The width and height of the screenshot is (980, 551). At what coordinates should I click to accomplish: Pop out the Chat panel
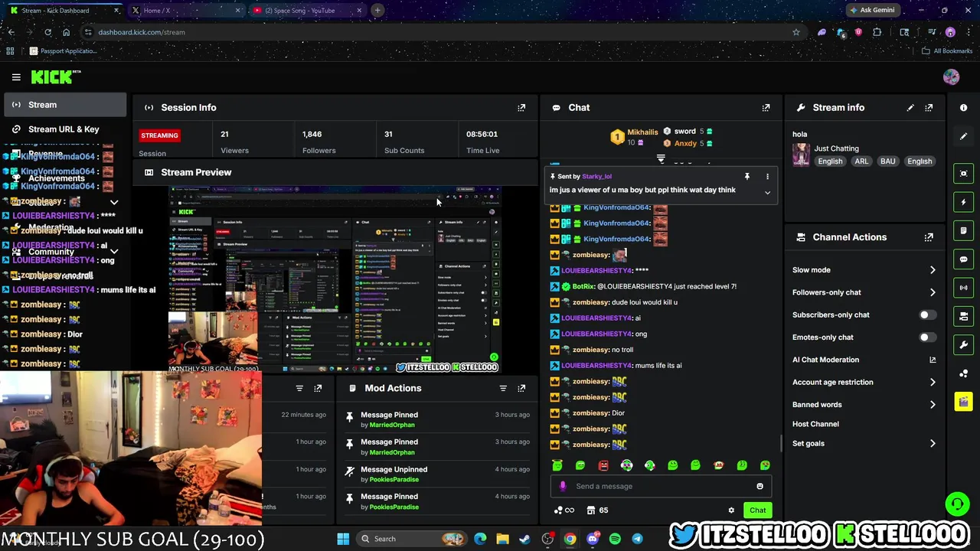coord(766,108)
